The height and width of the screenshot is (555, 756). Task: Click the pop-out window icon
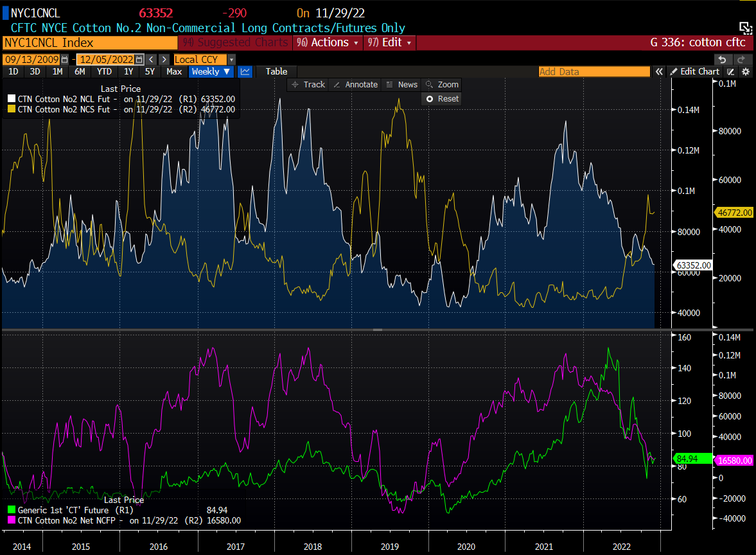click(x=745, y=28)
